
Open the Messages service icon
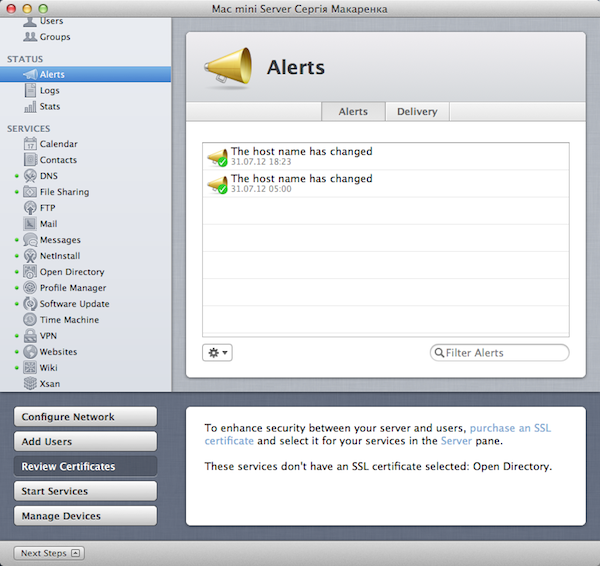point(30,240)
